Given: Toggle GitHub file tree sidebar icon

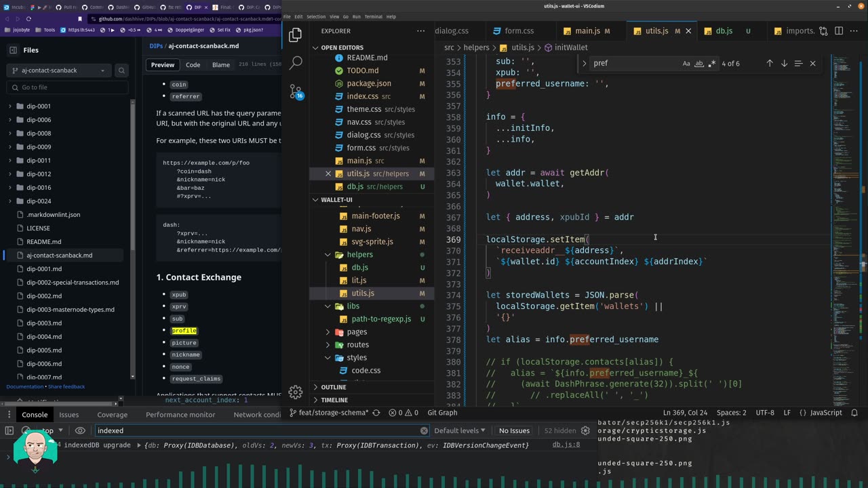Looking at the screenshot, I should pos(13,49).
